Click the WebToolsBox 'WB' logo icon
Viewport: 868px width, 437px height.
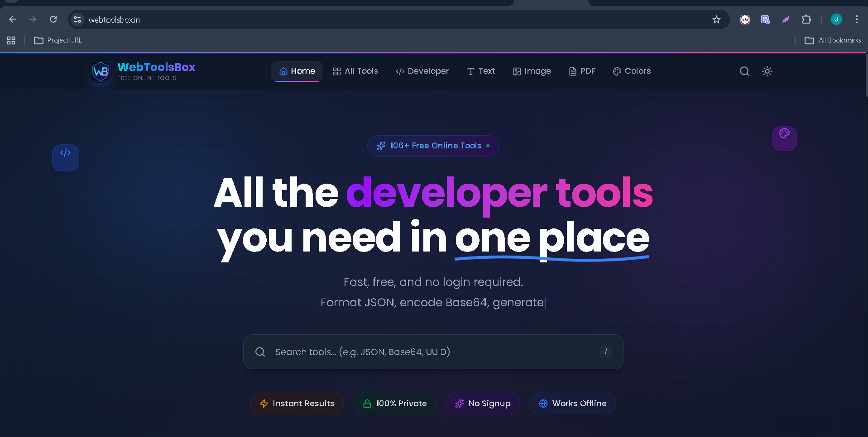click(x=100, y=71)
